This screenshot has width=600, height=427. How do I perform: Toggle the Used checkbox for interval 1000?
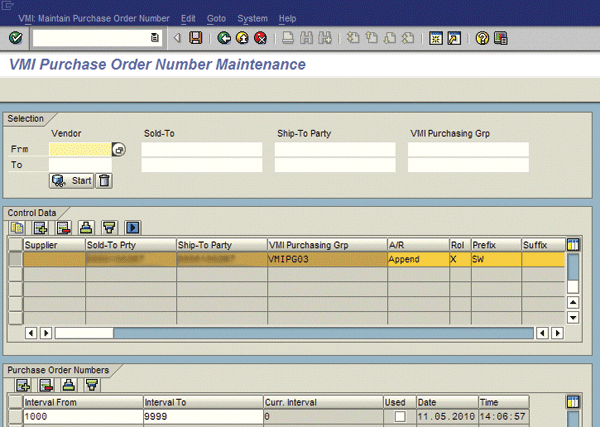400,415
